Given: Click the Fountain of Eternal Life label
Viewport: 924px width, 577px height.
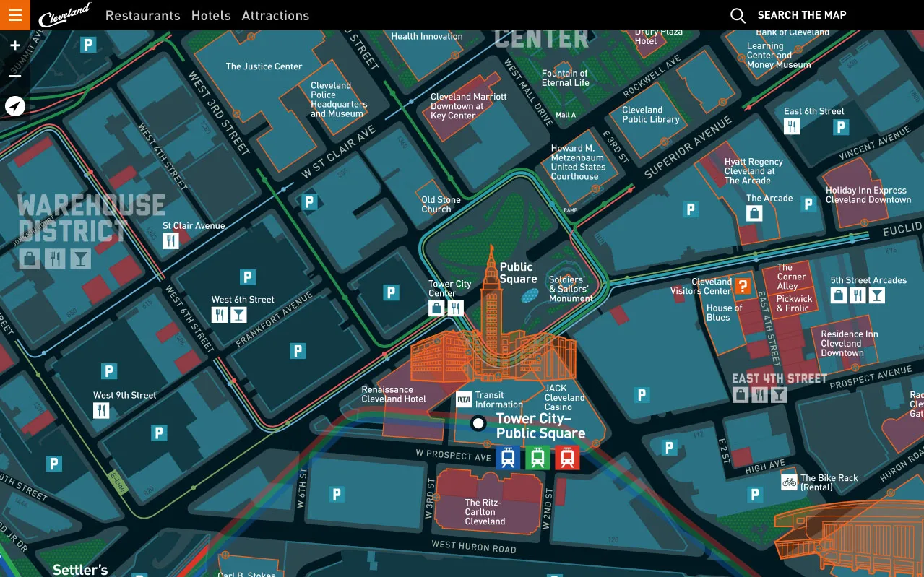Looking at the screenshot, I should click(x=565, y=78).
